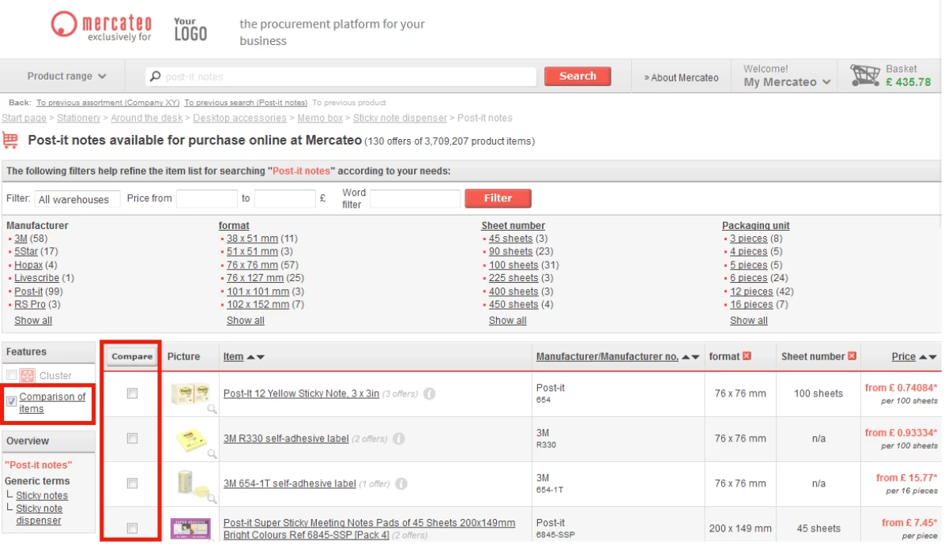The width and height of the screenshot is (948, 560).
Task: Expand the My Mercateo account menu
Action: pyautogui.click(x=787, y=82)
